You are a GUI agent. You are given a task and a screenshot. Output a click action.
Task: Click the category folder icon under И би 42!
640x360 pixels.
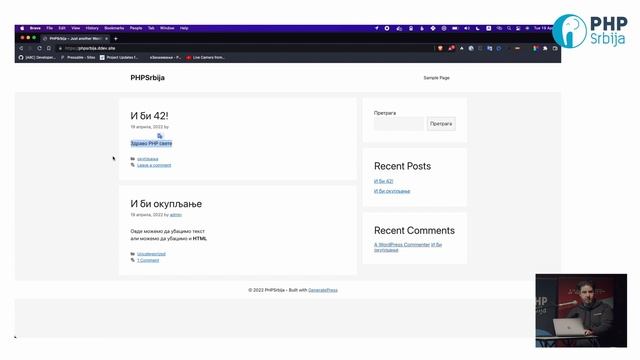point(133,159)
